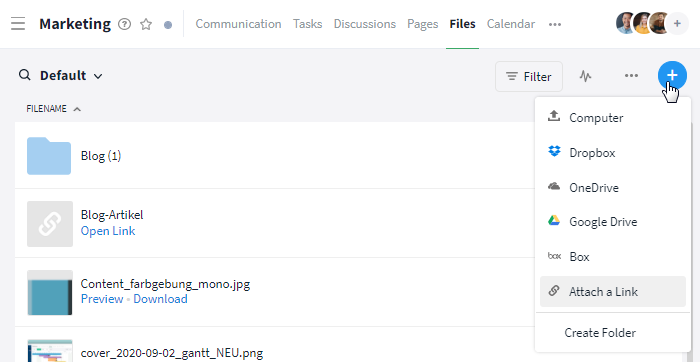Switch to the Calendar tab
Screen dimensions: 700x362
tap(511, 24)
